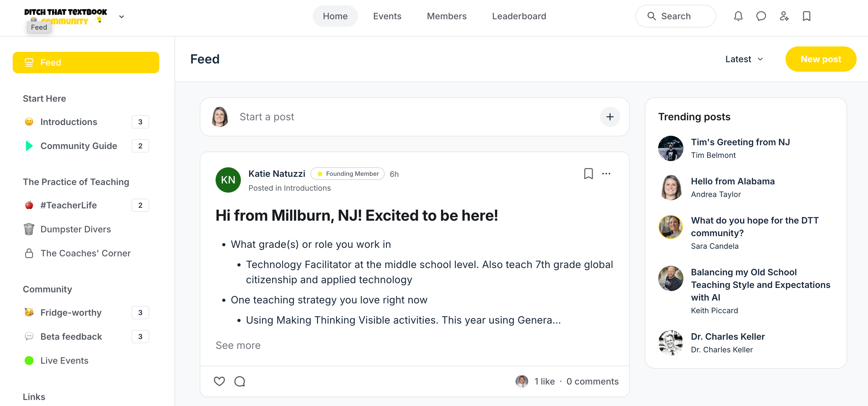The height and width of the screenshot is (406, 868).
Task: Open direct messages chat bubble icon
Action: (761, 16)
